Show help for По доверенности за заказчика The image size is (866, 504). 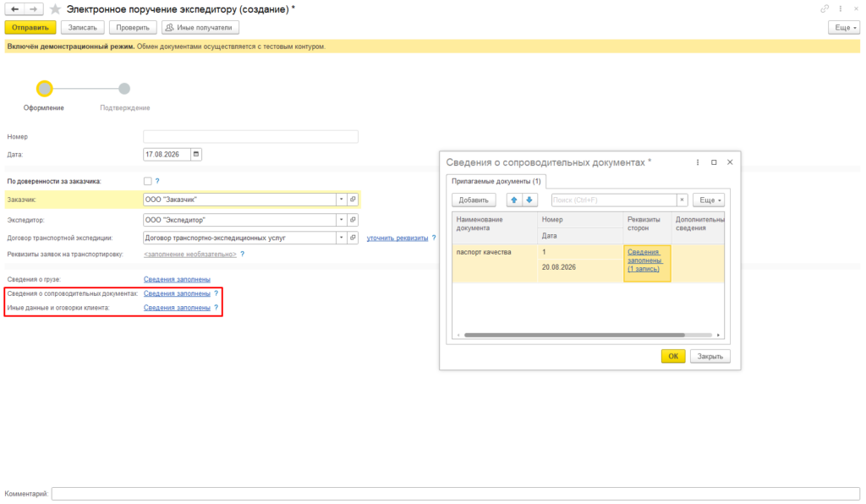(x=157, y=181)
